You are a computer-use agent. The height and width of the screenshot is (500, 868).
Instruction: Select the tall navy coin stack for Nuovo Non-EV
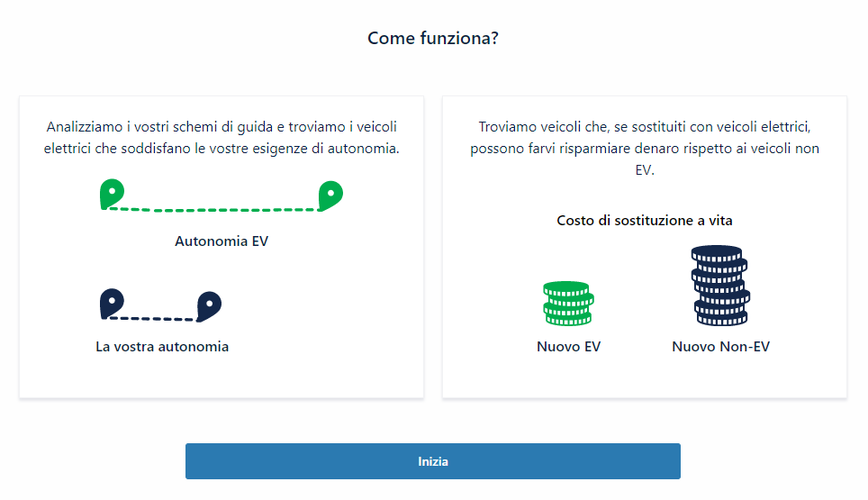pos(720,286)
